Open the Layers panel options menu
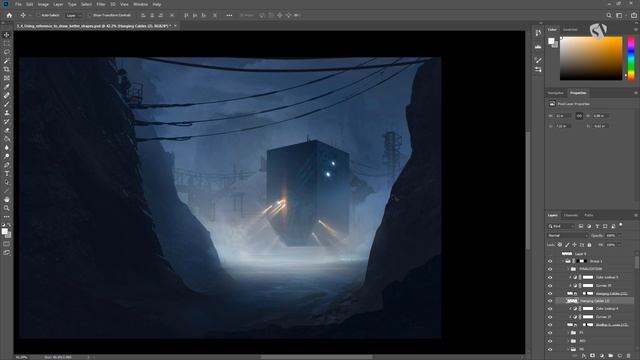This screenshot has width=640, height=360. point(636,215)
